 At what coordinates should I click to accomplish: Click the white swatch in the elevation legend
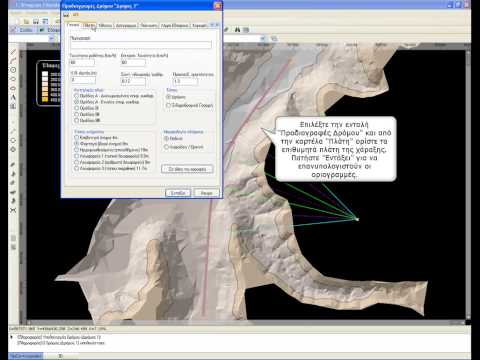(x=45, y=74)
